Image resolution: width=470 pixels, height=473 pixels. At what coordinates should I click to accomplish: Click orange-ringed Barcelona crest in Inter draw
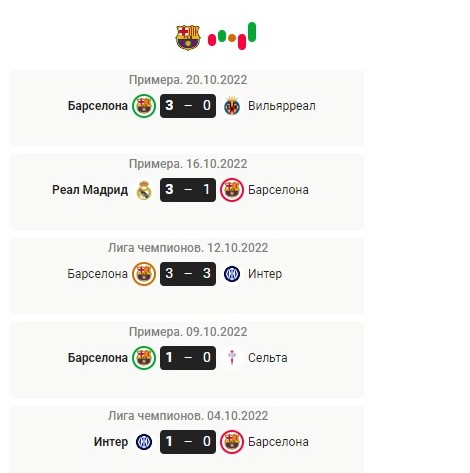click(x=144, y=274)
